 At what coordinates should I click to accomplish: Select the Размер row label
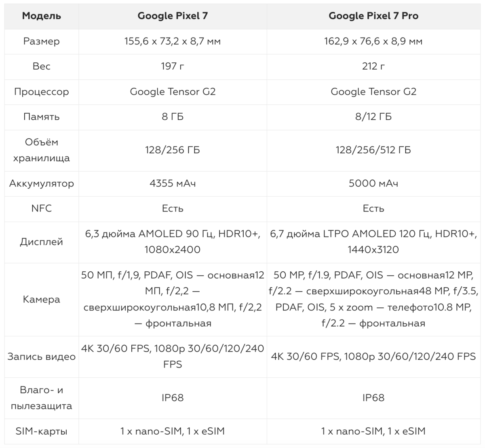click(x=42, y=41)
